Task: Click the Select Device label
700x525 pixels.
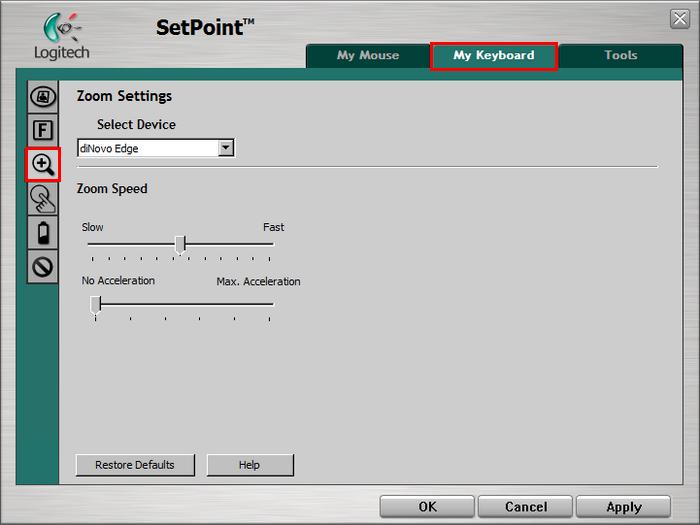Action: pos(136,125)
